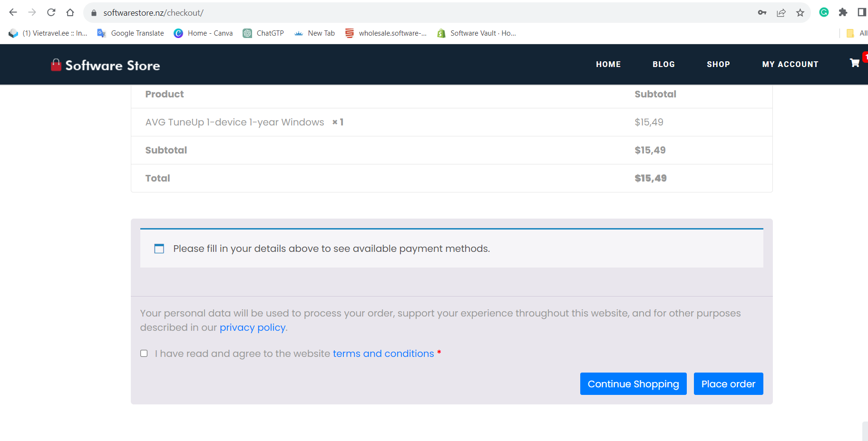Click the Software Store logo
The image size is (868, 441).
pyautogui.click(x=106, y=65)
